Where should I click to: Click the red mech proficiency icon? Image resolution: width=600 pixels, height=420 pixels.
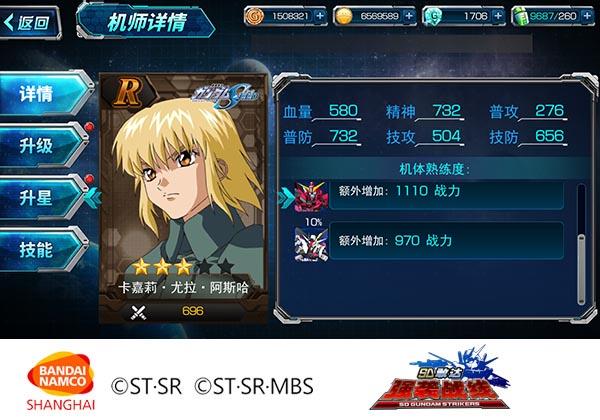(311, 197)
